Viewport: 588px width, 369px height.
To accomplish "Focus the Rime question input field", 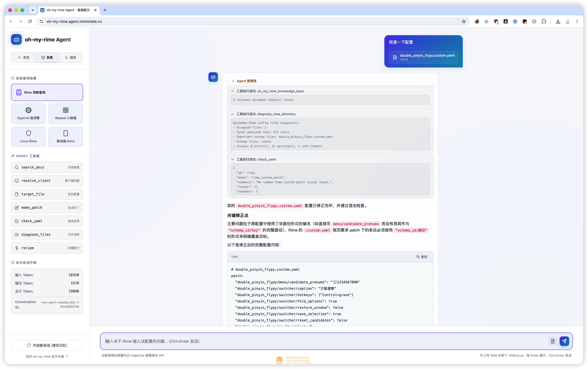I will coord(325,341).
